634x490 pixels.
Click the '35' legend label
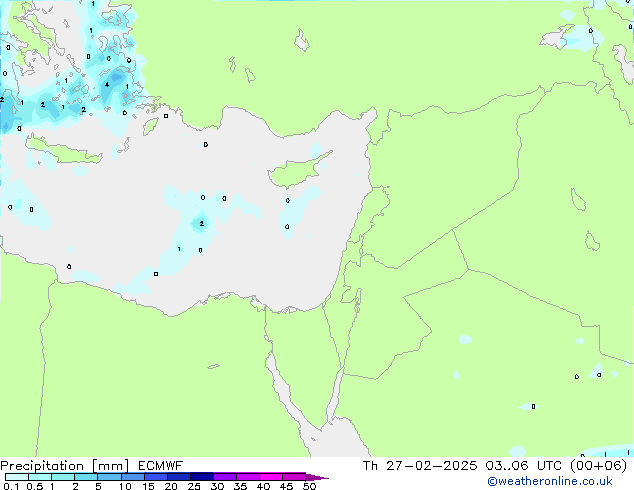coord(240,486)
